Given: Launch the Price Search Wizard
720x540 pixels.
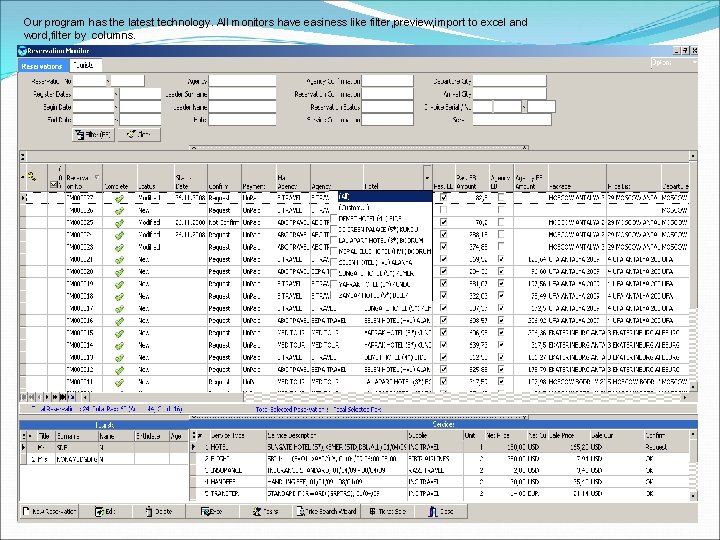Looking at the screenshot, I should pyautogui.click(x=327, y=511).
